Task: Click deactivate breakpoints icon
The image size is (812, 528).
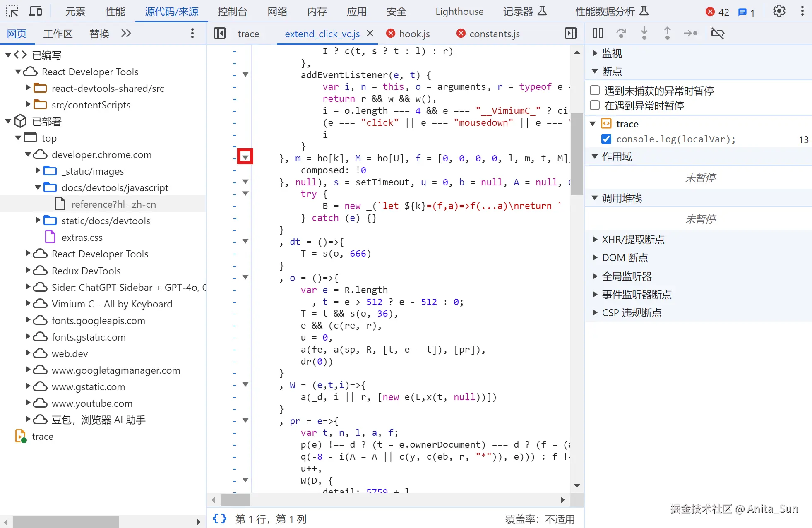Action: [717, 33]
